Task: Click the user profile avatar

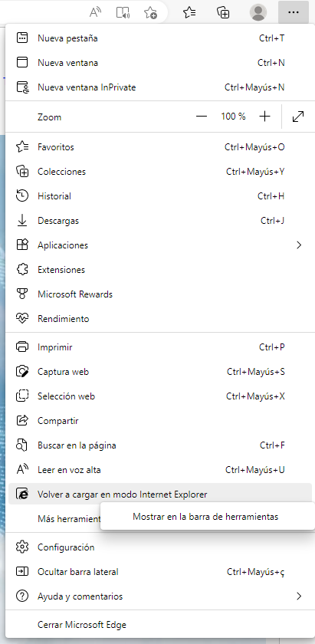Action: (x=258, y=12)
